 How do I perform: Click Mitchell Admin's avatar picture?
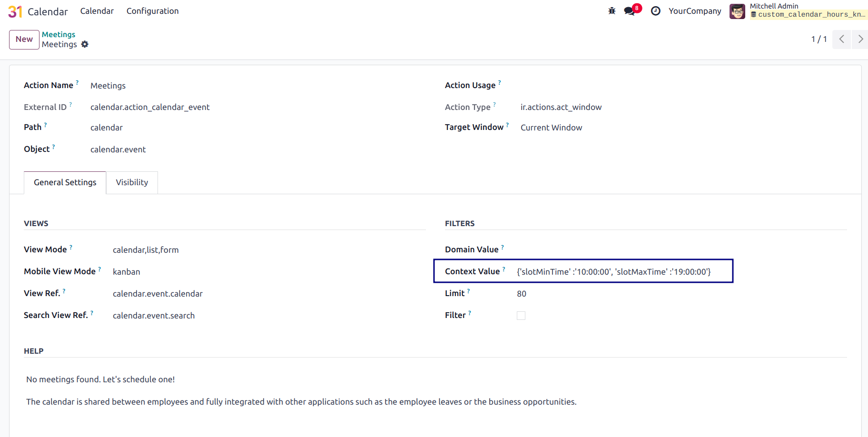737,11
